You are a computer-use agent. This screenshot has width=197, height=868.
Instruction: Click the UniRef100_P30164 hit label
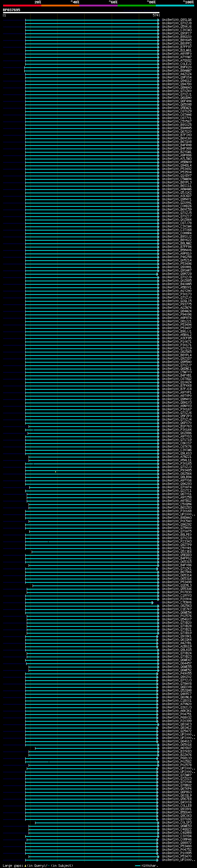(177, 430)
